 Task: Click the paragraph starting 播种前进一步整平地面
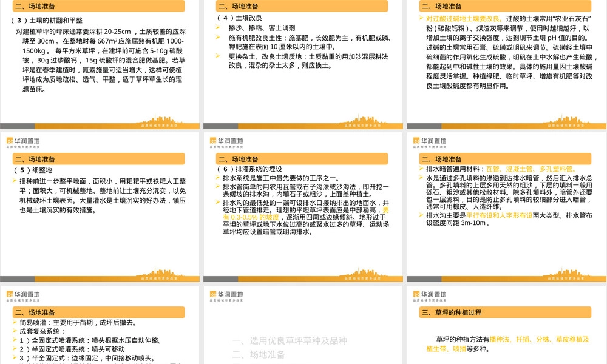[103, 196]
